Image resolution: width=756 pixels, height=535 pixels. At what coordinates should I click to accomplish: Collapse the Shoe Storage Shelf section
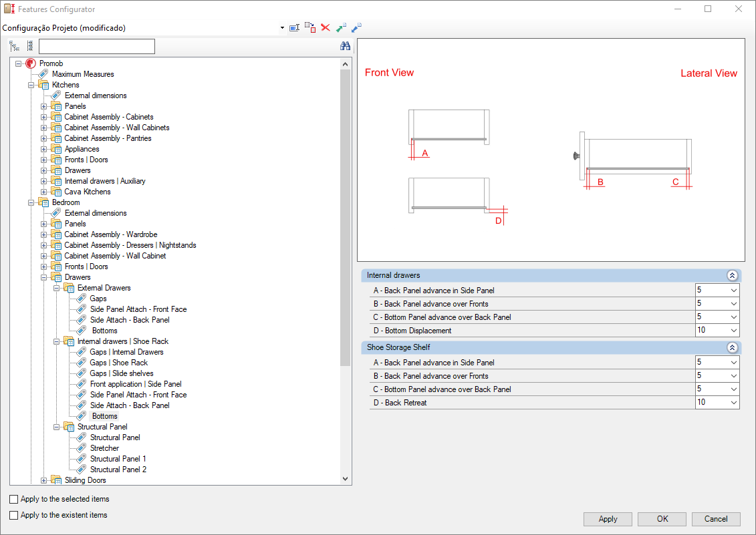pos(732,347)
